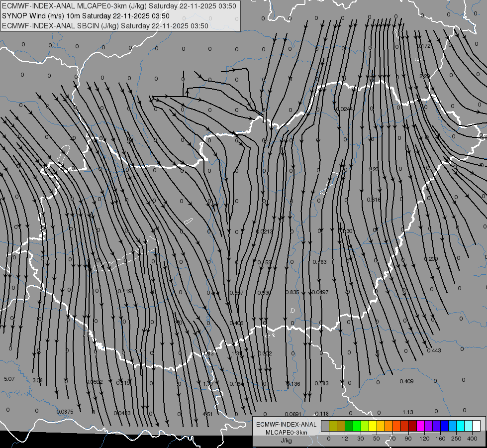This screenshot has width=487, height=448.
Task: Click the 1.13 map value
Action: pos(408,412)
